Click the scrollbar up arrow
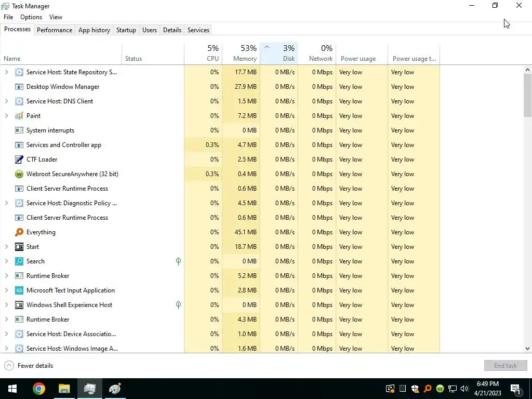Viewport: 532px width, 399px height. click(528, 70)
